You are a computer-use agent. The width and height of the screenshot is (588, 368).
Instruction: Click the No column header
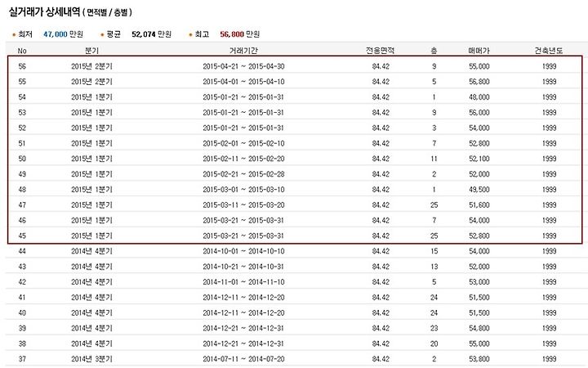pyautogui.click(x=22, y=51)
